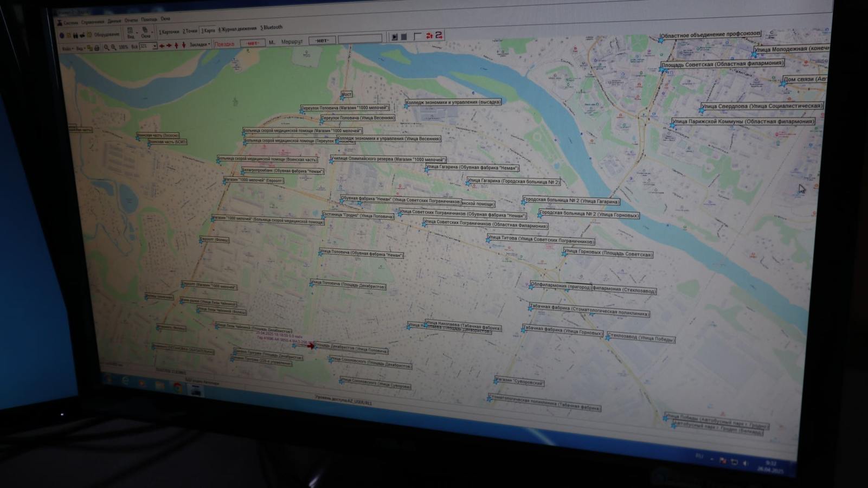The width and height of the screenshot is (868, 488).
Task: Click the -нет- field next to Маршрут
Action: pyautogui.click(x=322, y=41)
